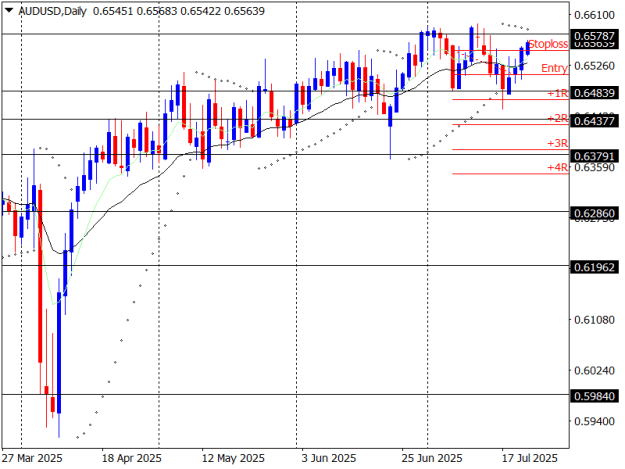Click the AUDUSD,Daily chart title text
This screenshot has width=625, height=469.
[x=52, y=11]
